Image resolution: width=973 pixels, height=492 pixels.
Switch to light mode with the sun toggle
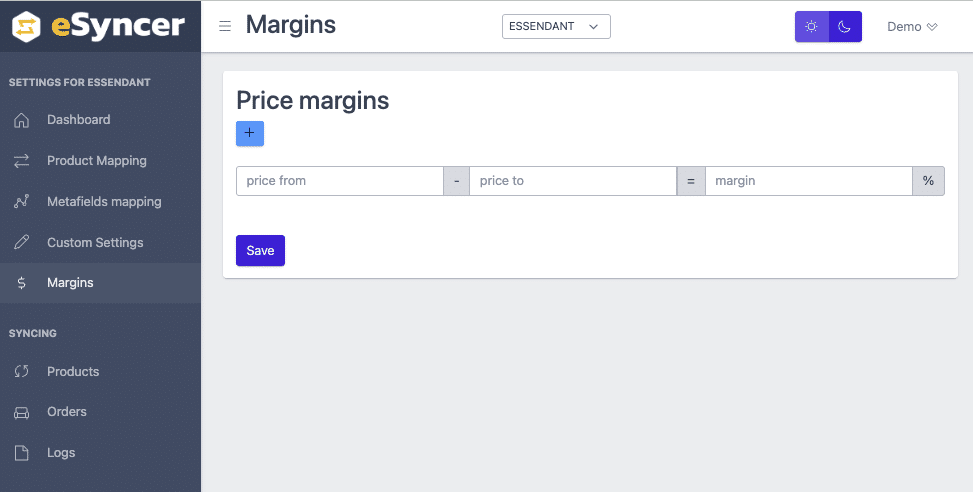click(x=811, y=27)
